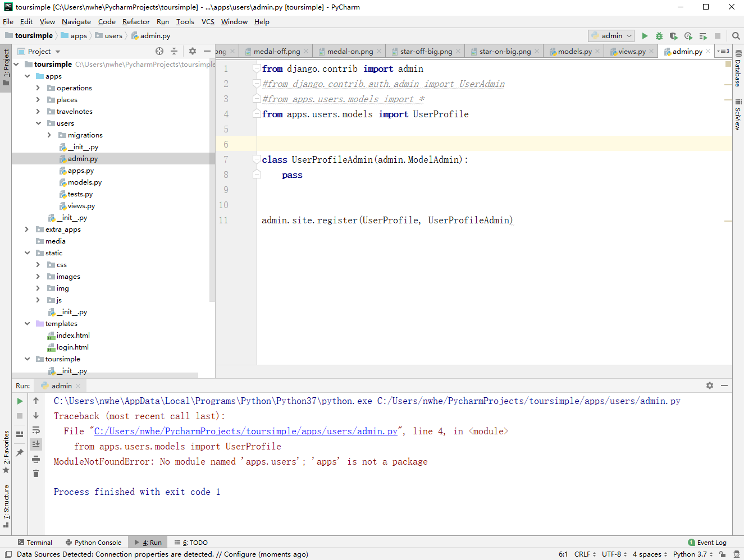Collapse all icon in Project panel
The image size is (744, 560).
[174, 51]
